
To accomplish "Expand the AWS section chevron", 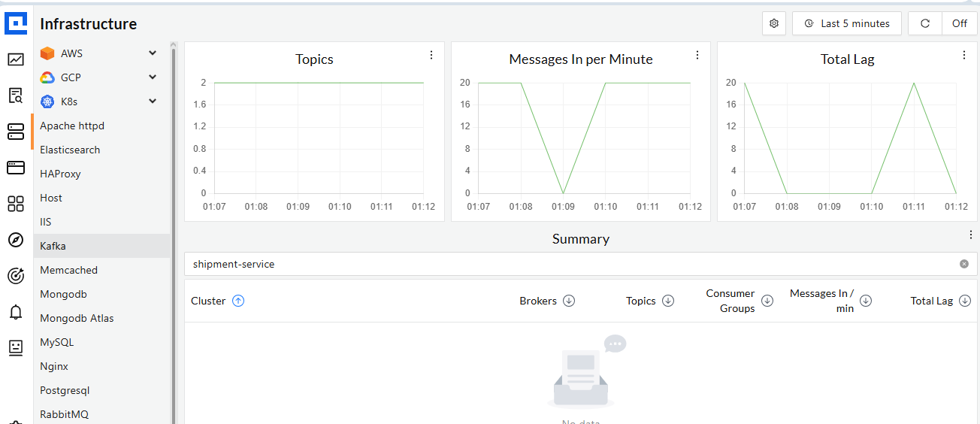I will pyautogui.click(x=153, y=53).
